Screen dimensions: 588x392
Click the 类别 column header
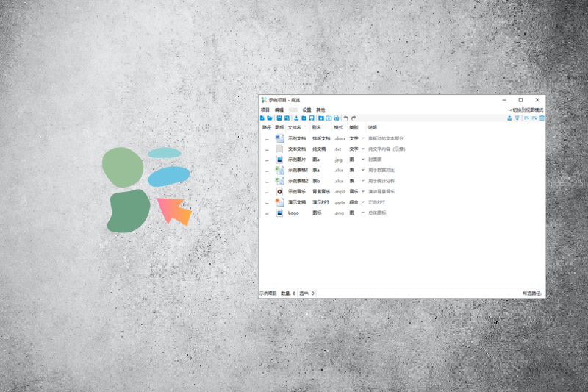click(354, 127)
